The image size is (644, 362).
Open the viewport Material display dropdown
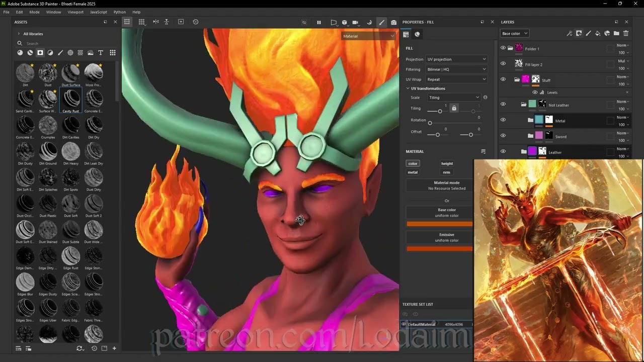pos(369,36)
